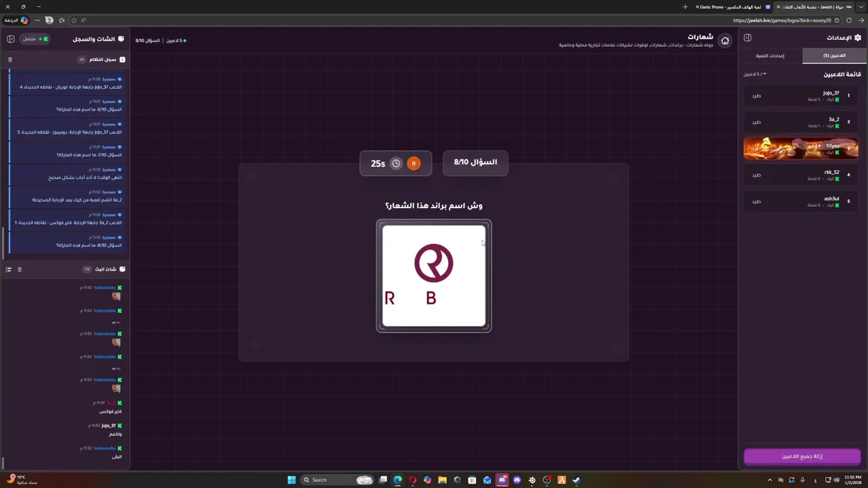The height and width of the screenshot is (488, 868).
Task: Open the tab search dropdown arrow
Action: (x=861, y=7)
